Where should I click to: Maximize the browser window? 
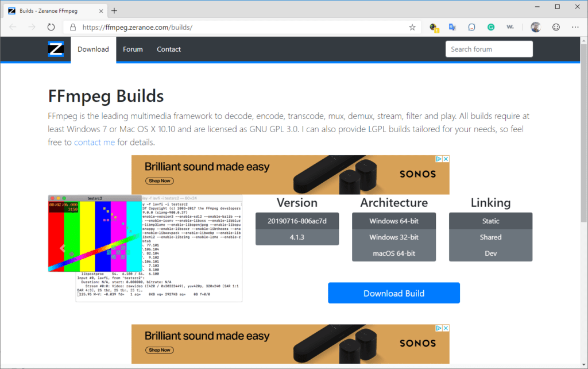pos(557,7)
